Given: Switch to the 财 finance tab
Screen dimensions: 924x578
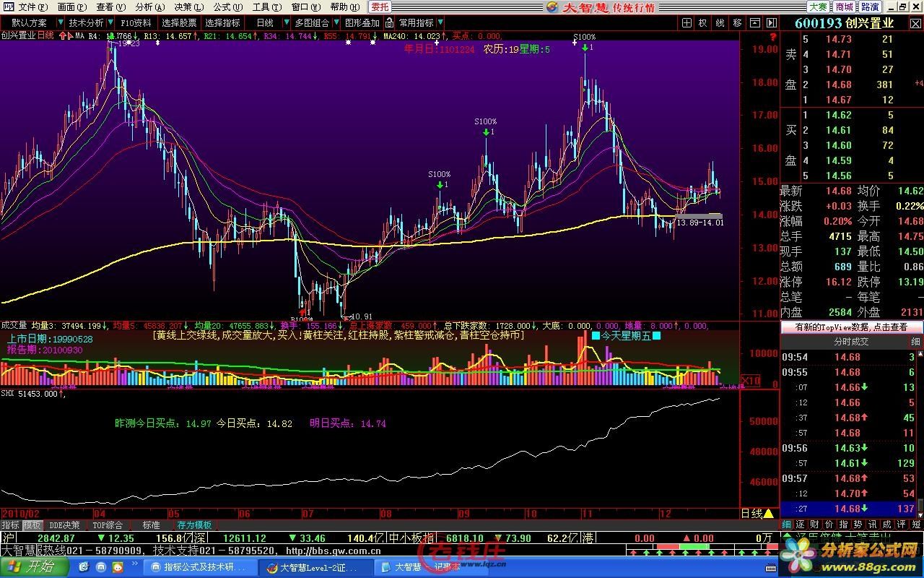Looking at the screenshot, I should coord(814,524).
